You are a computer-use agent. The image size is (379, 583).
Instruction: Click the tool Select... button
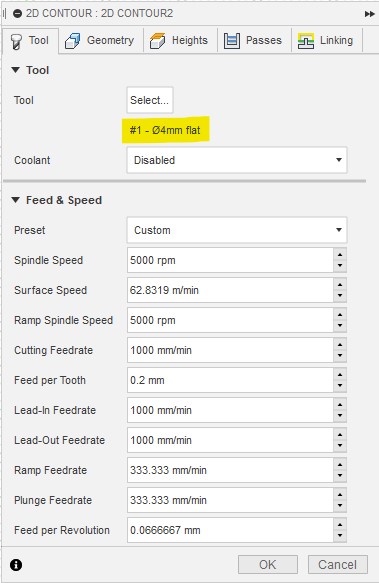click(x=150, y=100)
